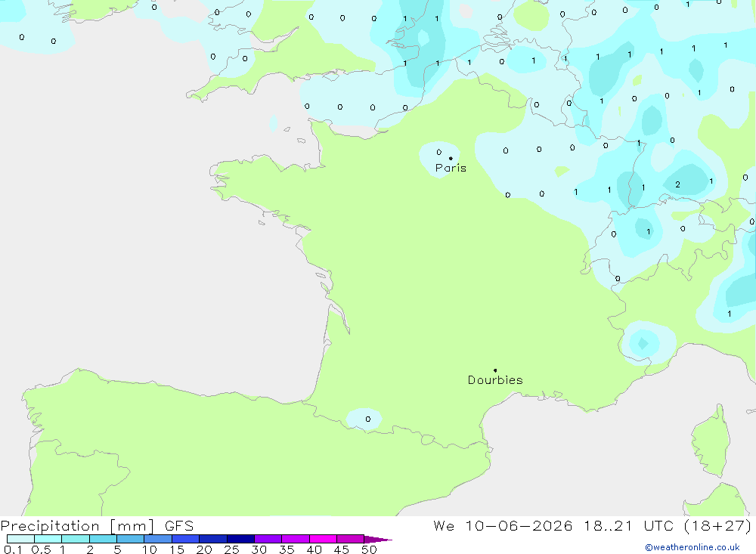Pick the 10–15 mm legend color swatch
Image resolution: width=756 pixels, height=554 pixels.
(x=158, y=539)
